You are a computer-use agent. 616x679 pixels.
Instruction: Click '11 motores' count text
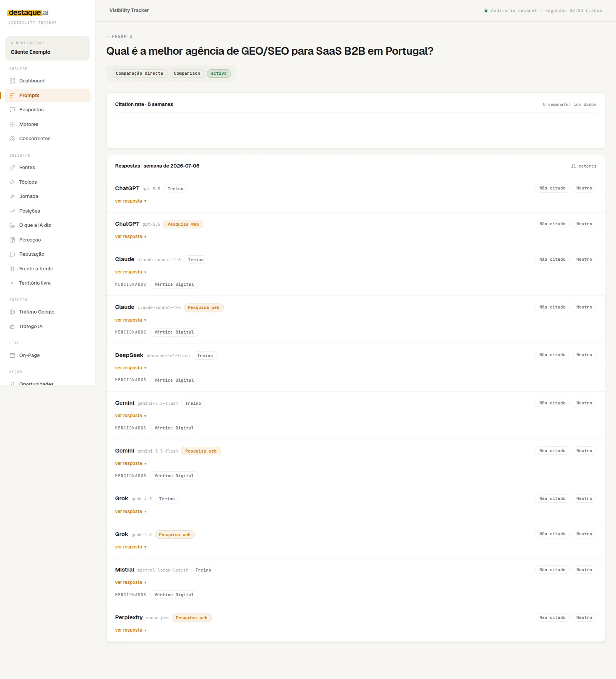point(584,166)
